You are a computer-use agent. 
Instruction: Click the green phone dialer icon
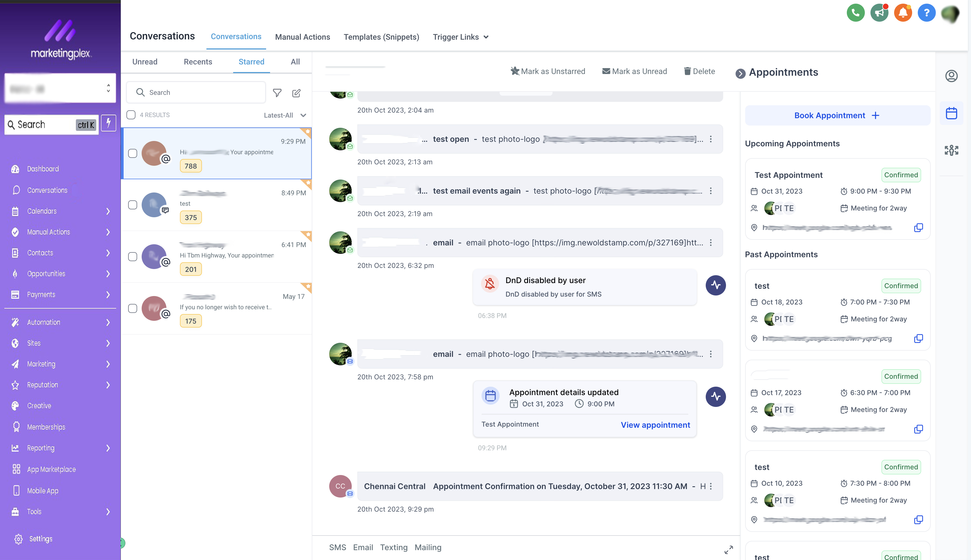pyautogui.click(x=855, y=13)
